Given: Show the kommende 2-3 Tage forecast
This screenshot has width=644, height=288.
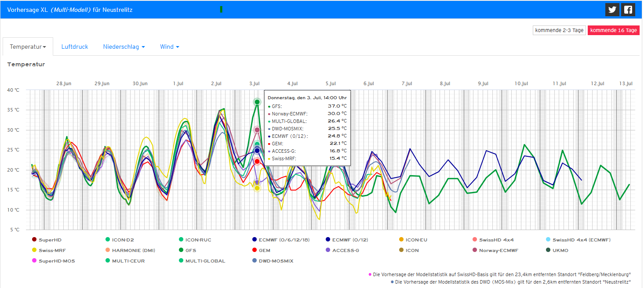Looking at the screenshot, I should 559,30.
